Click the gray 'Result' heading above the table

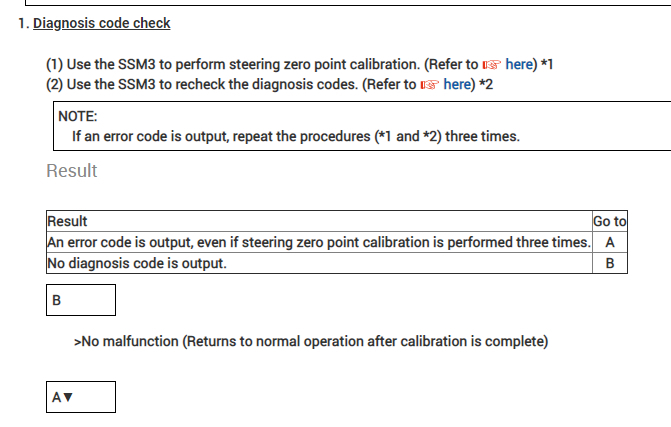click(x=72, y=171)
